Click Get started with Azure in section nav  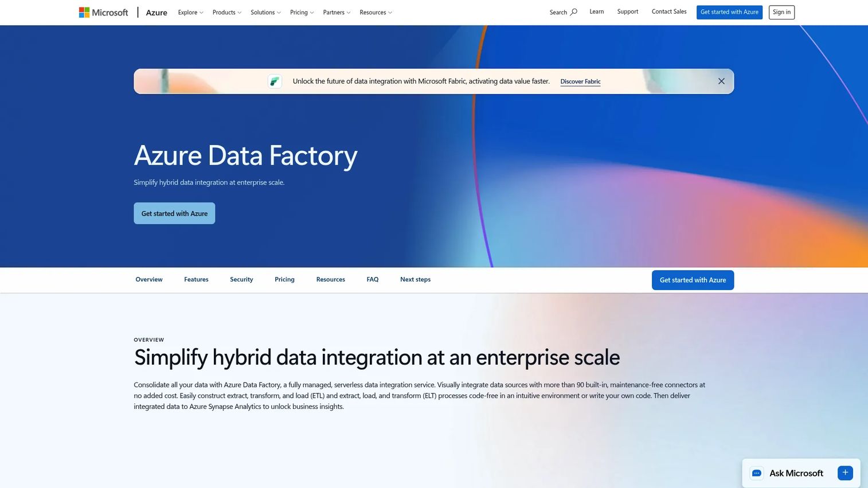693,280
